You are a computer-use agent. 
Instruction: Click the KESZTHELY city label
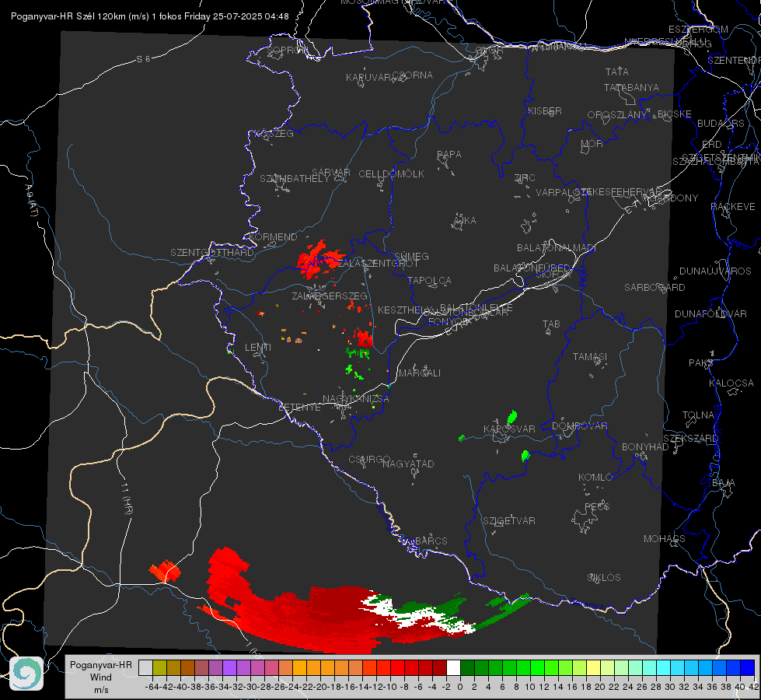click(x=404, y=310)
